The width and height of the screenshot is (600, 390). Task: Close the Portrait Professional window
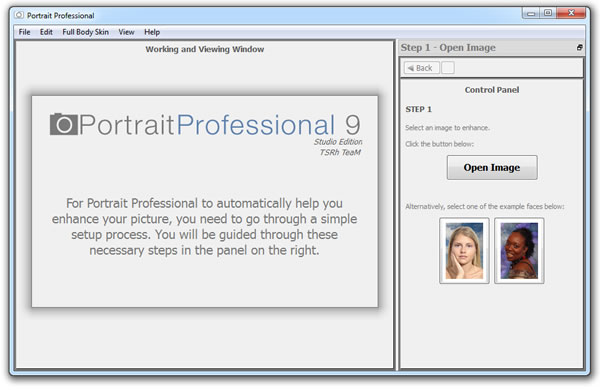[571, 13]
